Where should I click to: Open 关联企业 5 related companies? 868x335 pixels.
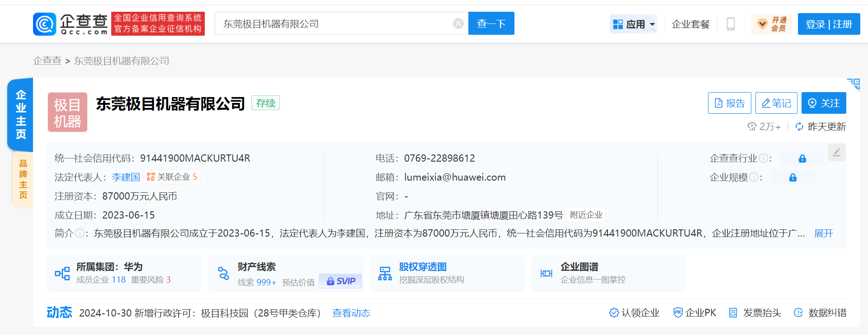click(172, 177)
